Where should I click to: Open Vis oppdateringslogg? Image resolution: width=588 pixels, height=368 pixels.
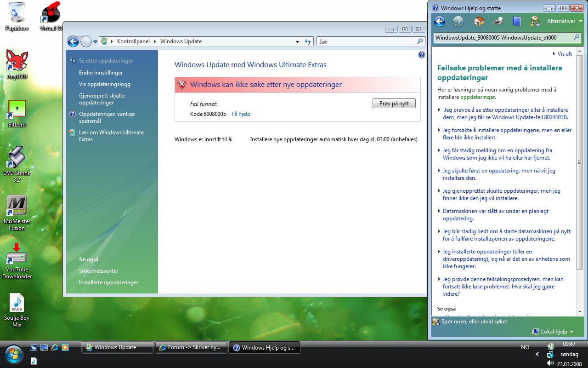(105, 84)
